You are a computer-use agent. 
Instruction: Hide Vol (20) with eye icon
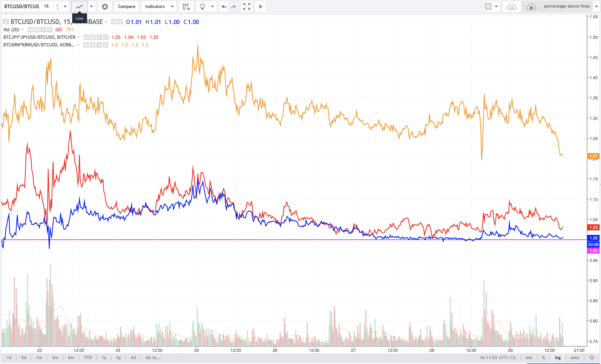30,30
